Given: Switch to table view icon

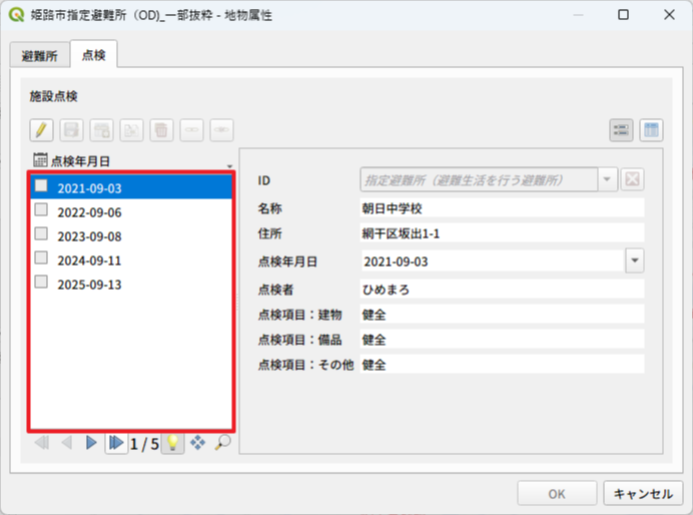Looking at the screenshot, I should (x=651, y=130).
